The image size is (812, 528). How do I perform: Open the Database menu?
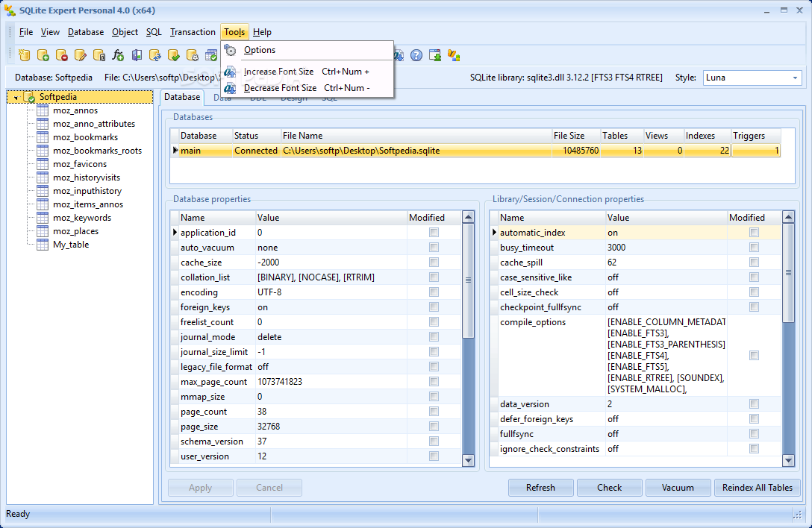click(x=85, y=32)
